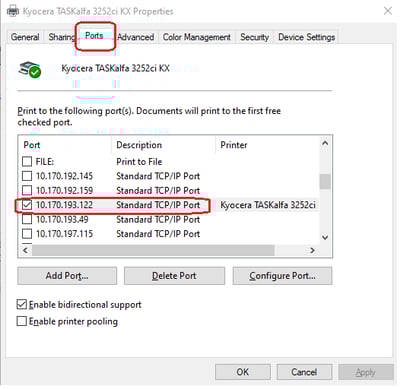Click Standard TCP/IP Port for 10.170.197.115
Viewport: 400px width, 389px height.
click(x=158, y=234)
